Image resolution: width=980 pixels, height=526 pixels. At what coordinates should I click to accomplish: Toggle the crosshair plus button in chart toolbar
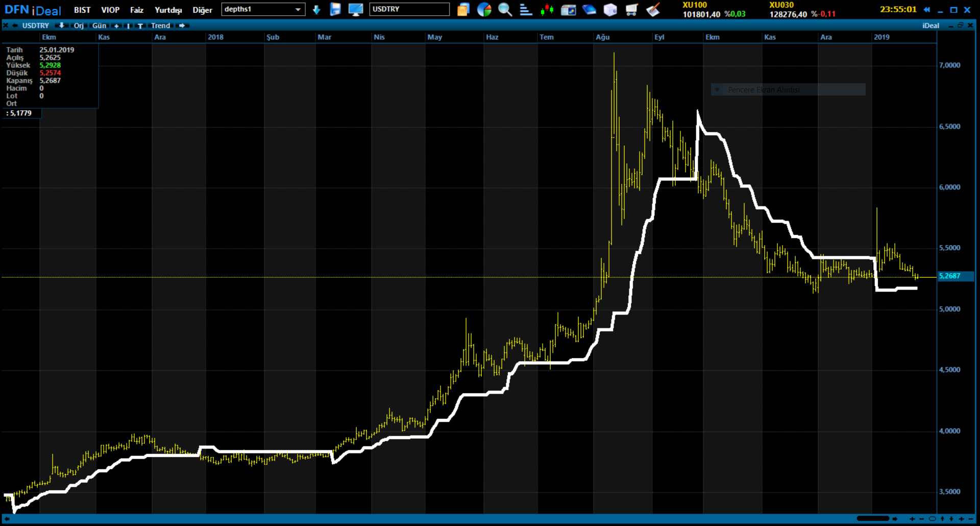(117, 26)
